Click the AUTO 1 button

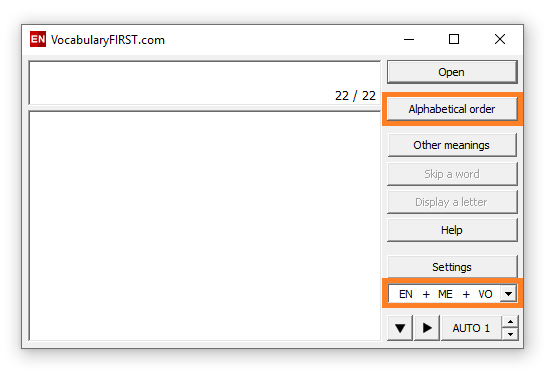pyautogui.click(x=471, y=328)
